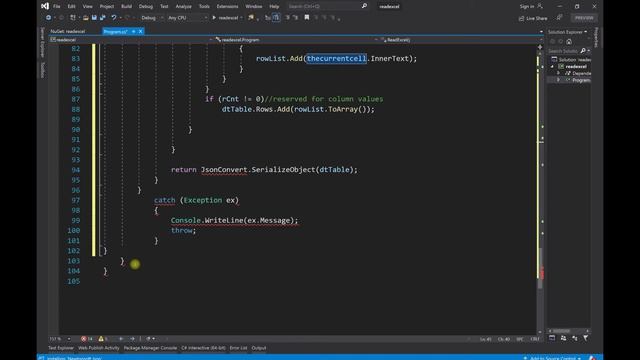
Task: Open the Help menu
Action: [x=274, y=7]
